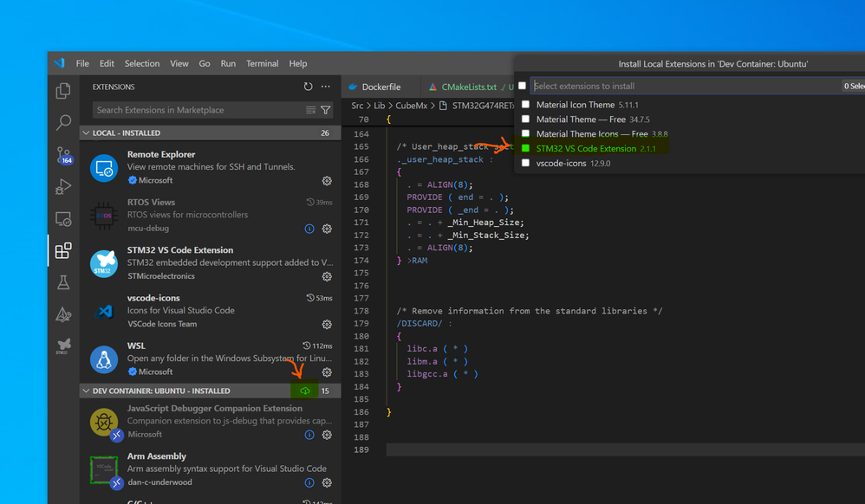This screenshot has height=504, width=865.
Task: Open the Search view icon
Action: pos(63,123)
